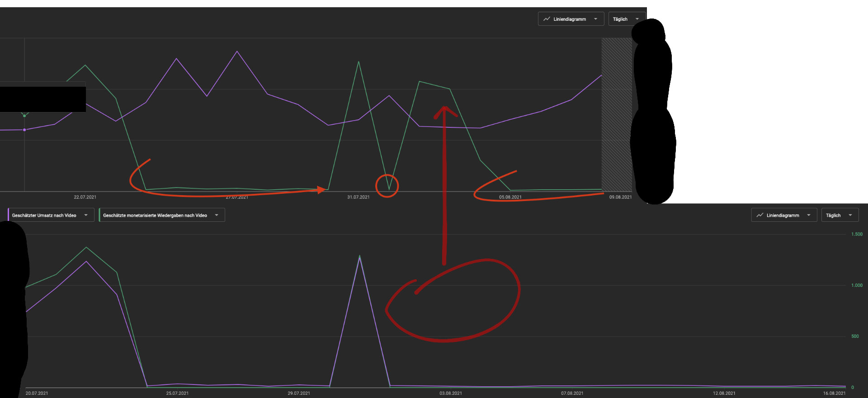Click line chart icon in lower Liniendiagramm selector
Viewport: 868px width, 398px height.
click(759, 215)
